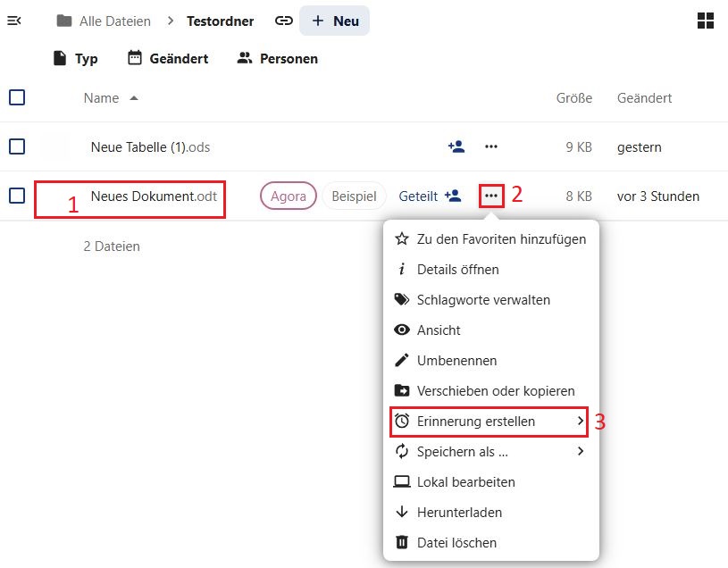
Task: Select checkbox for Neue Tabelle (1).ods
Action: click(17, 146)
